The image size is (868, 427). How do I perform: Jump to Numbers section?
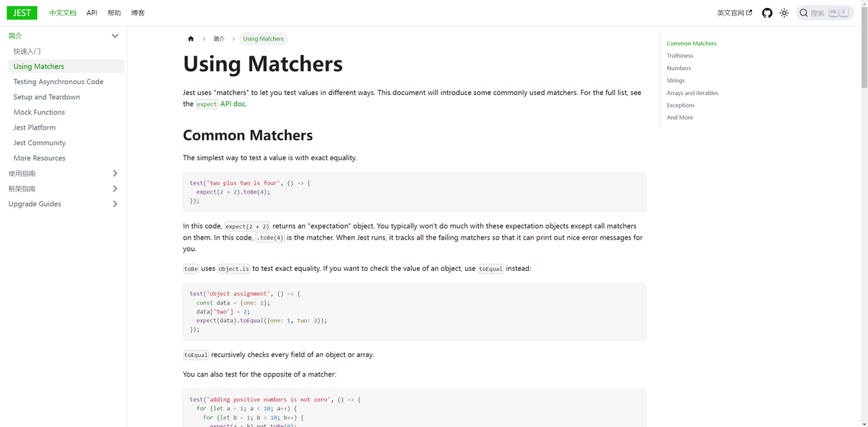679,68
